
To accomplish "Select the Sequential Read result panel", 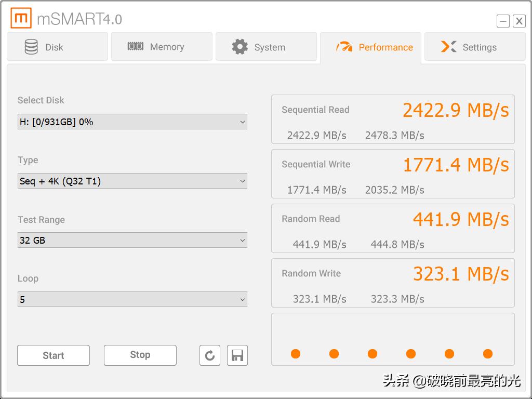I will pos(393,119).
